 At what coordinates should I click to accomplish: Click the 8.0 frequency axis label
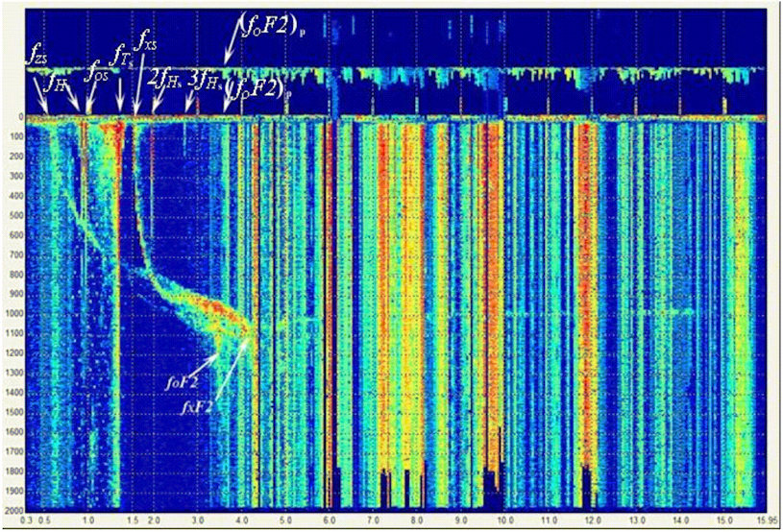point(417,520)
